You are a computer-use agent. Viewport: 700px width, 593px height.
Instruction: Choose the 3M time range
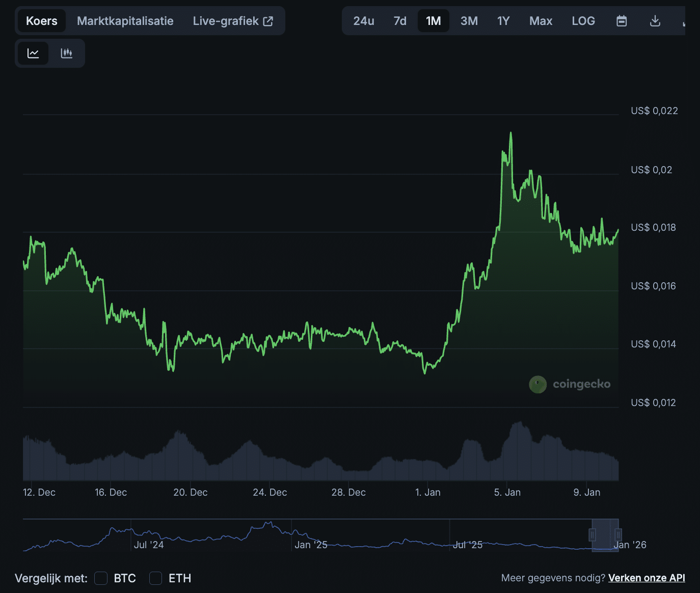[x=469, y=21]
